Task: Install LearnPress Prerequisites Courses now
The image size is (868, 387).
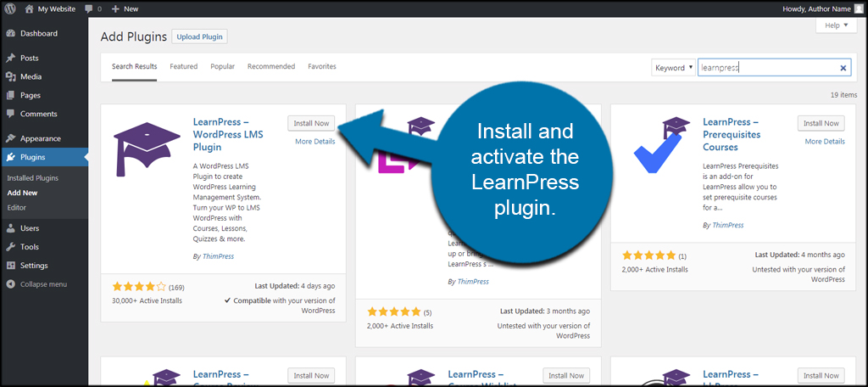Action: [x=821, y=123]
